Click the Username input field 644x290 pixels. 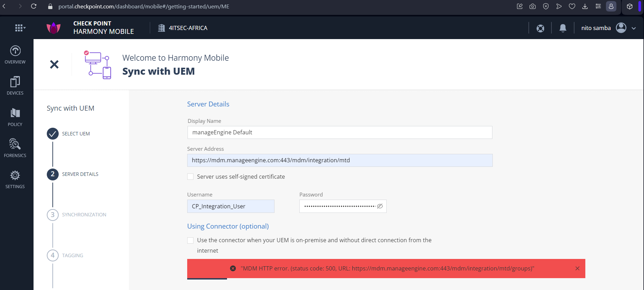[x=231, y=206]
